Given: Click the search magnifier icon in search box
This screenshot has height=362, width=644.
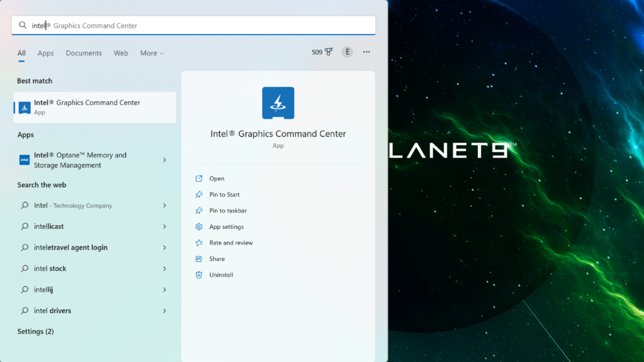Looking at the screenshot, I should [x=23, y=25].
